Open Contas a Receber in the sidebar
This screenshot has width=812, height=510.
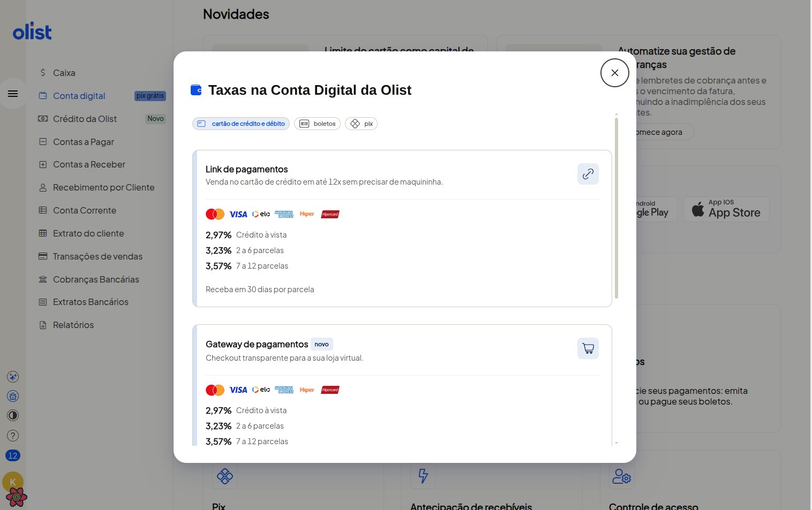click(x=89, y=164)
